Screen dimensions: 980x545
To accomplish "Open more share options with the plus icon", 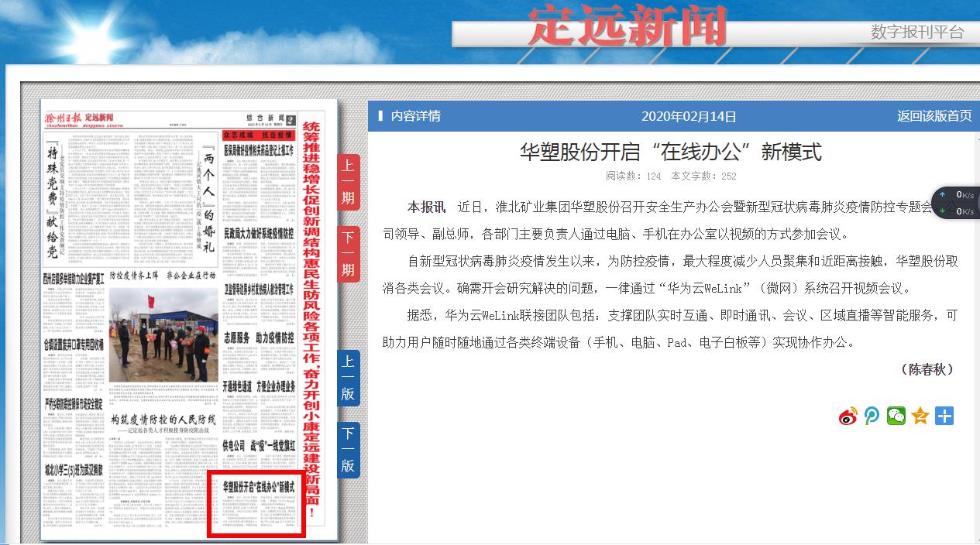I will pyautogui.click(x=944, y=416).
